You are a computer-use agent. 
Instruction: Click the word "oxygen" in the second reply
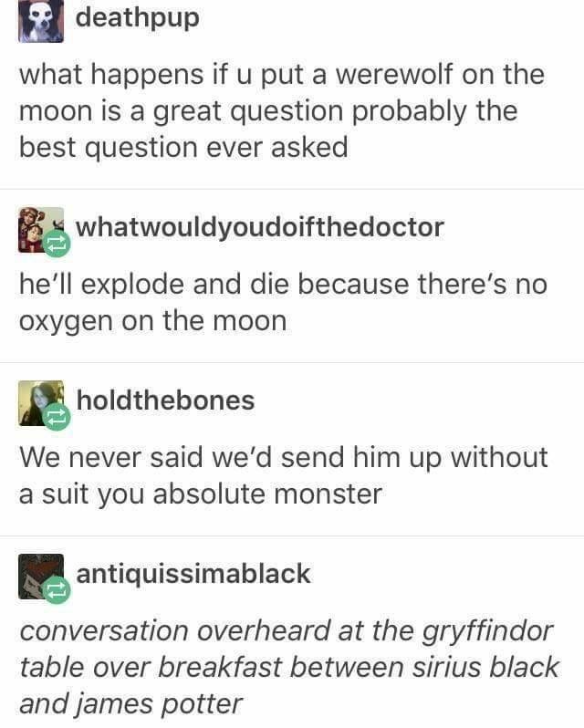tap(66, 322)
